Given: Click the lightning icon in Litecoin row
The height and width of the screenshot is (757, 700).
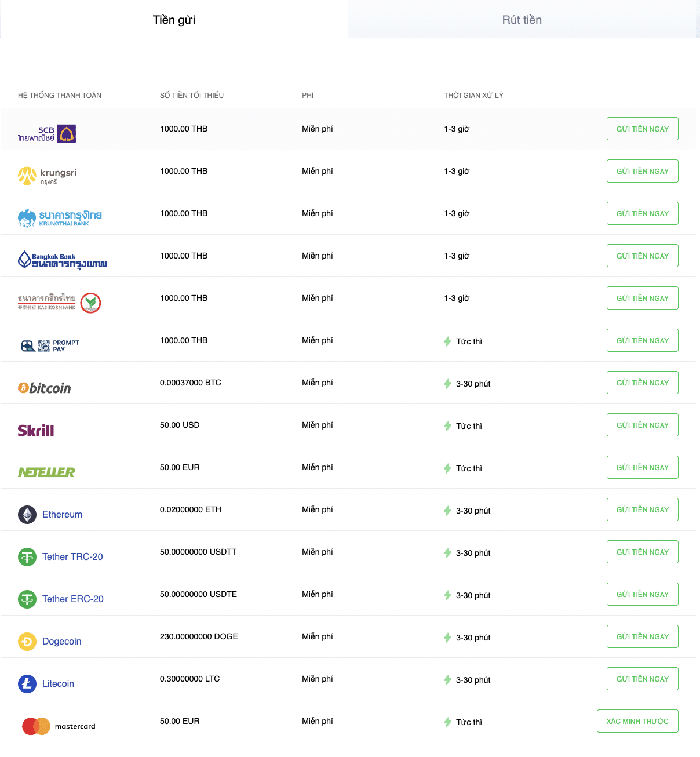Looking at the screenshot, I should [x=447, y=680].
